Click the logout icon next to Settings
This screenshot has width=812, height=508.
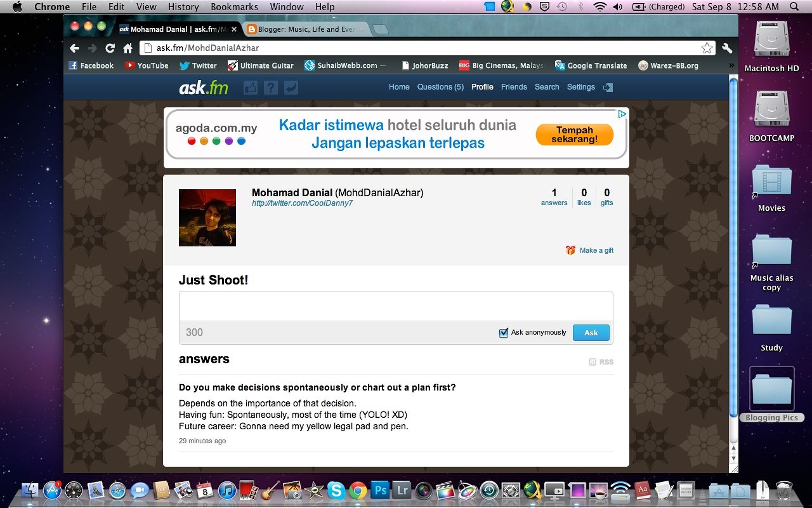pos(608,88)
